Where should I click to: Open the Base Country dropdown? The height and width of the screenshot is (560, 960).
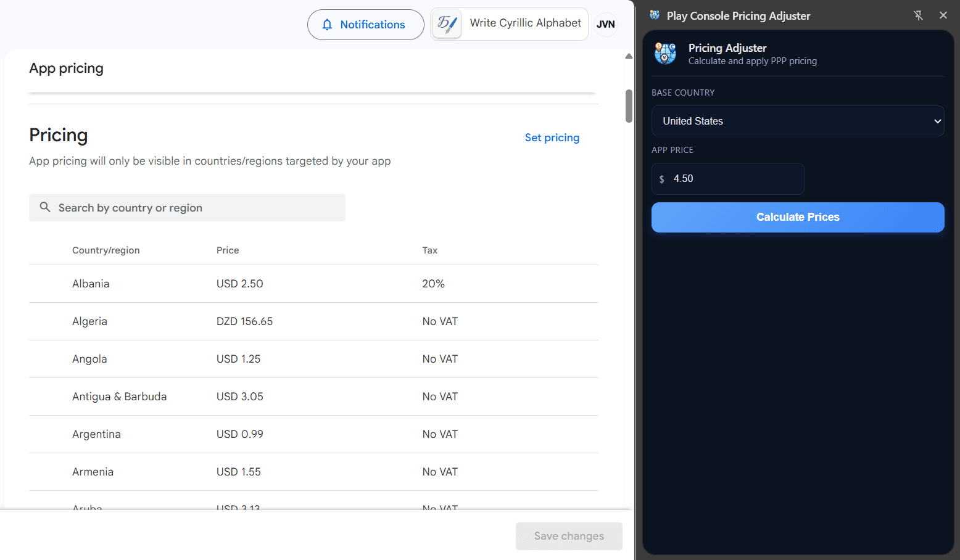point(798,121)
